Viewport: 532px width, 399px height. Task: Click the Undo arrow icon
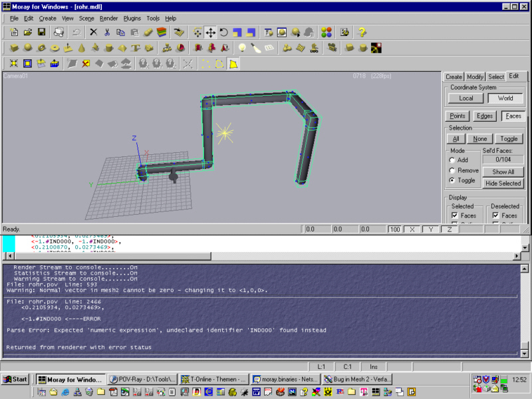(76, 32)
